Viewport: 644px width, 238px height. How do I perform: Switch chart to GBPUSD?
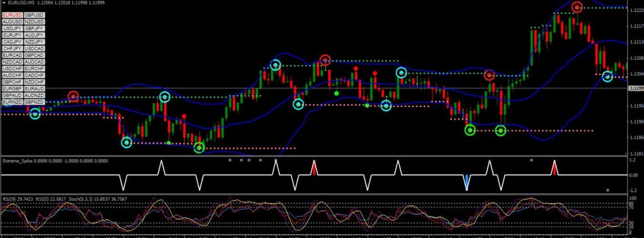click(x=34, y=15)
